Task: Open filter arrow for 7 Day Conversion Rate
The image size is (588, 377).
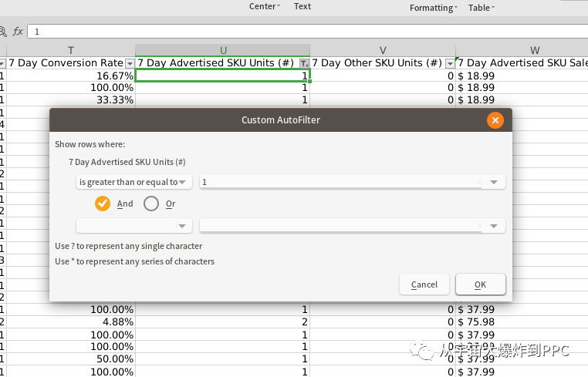Action: pyautogui.click(x=130, y=63)
